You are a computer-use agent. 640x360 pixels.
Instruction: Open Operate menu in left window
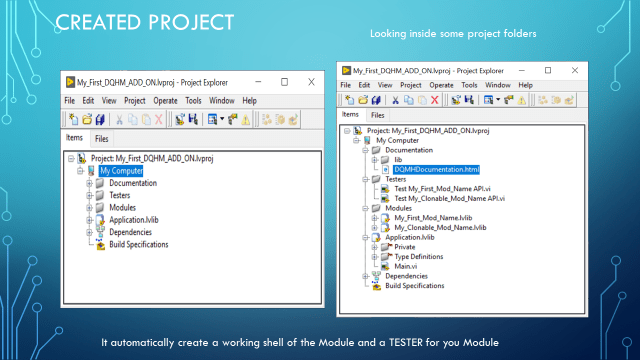[x=165, y=100]
